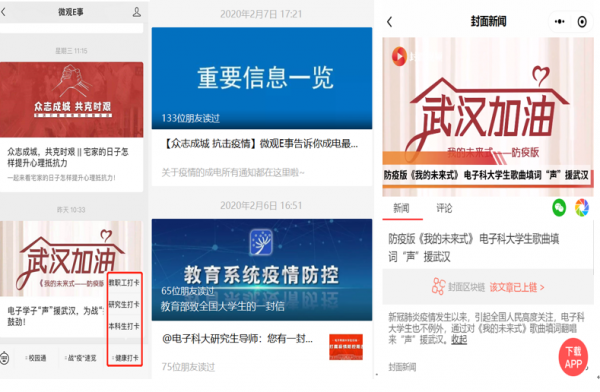Click 收起 to collapse the summary
Viewport: 600px width, 392px height.
coord(459,340)
